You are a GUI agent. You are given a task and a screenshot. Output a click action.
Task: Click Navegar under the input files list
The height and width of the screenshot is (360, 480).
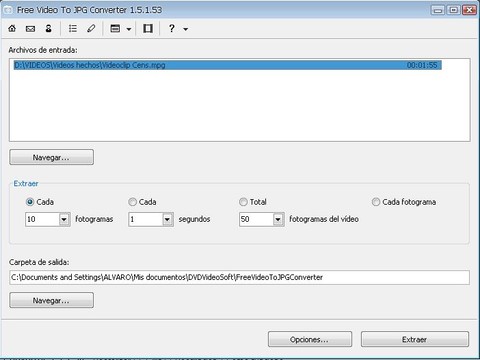(x=51, y=157)
